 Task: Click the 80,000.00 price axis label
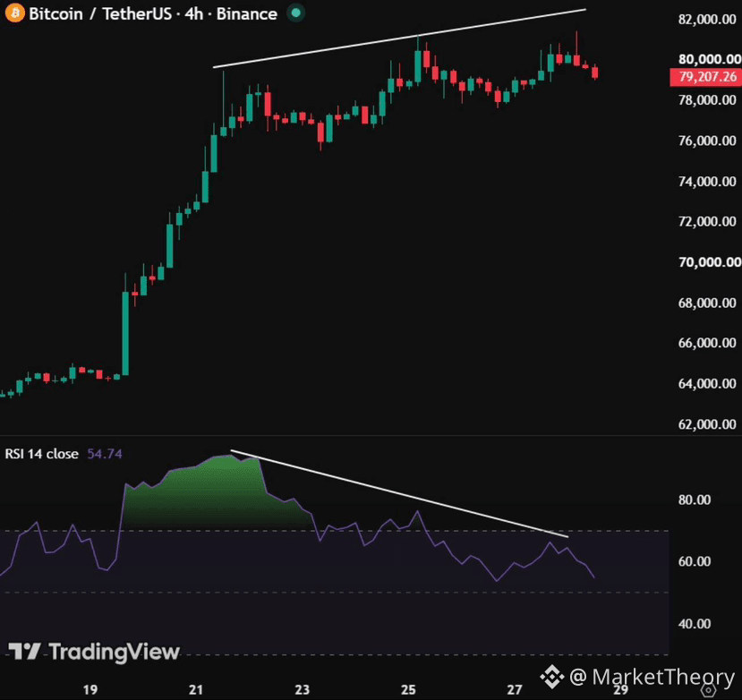point(710,59)
